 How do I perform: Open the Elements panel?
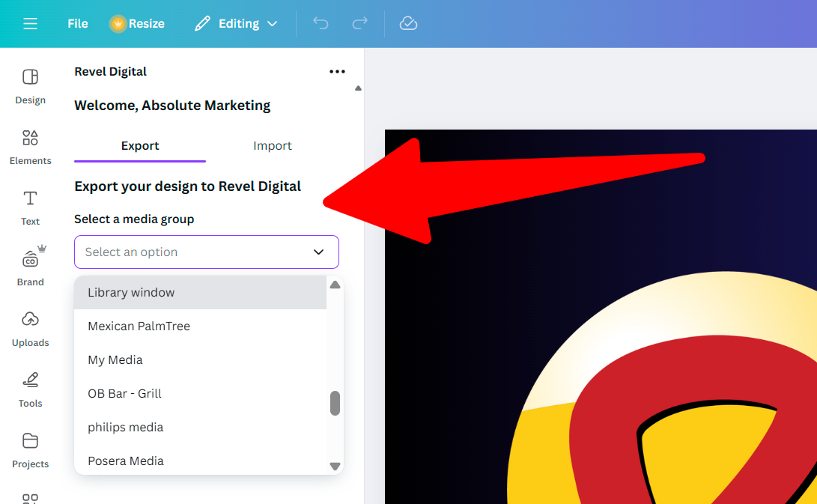coord(30,148)
